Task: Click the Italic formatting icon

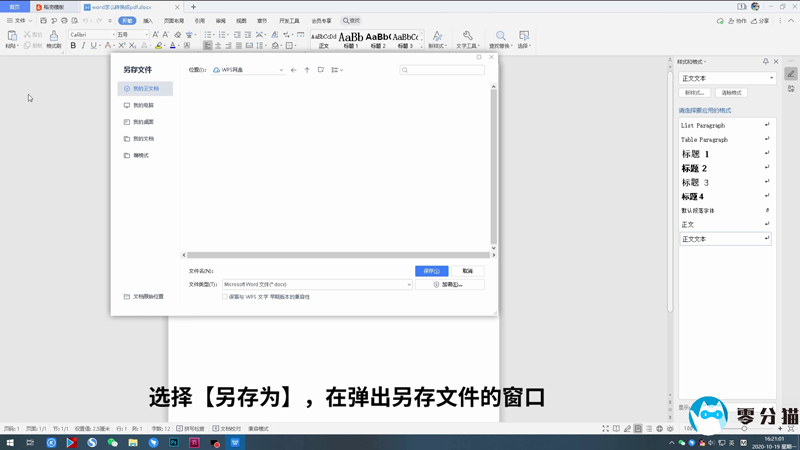Action: point(83,46)
